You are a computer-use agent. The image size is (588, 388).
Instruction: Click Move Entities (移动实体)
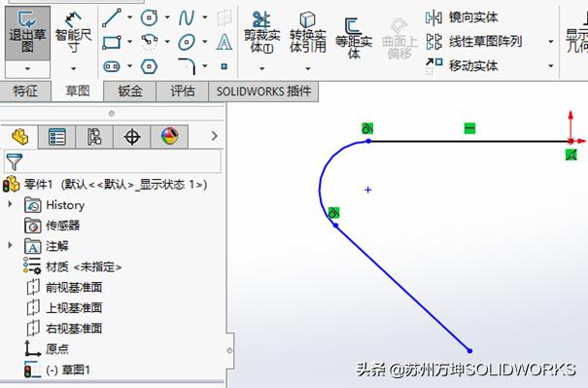[462, 66]
